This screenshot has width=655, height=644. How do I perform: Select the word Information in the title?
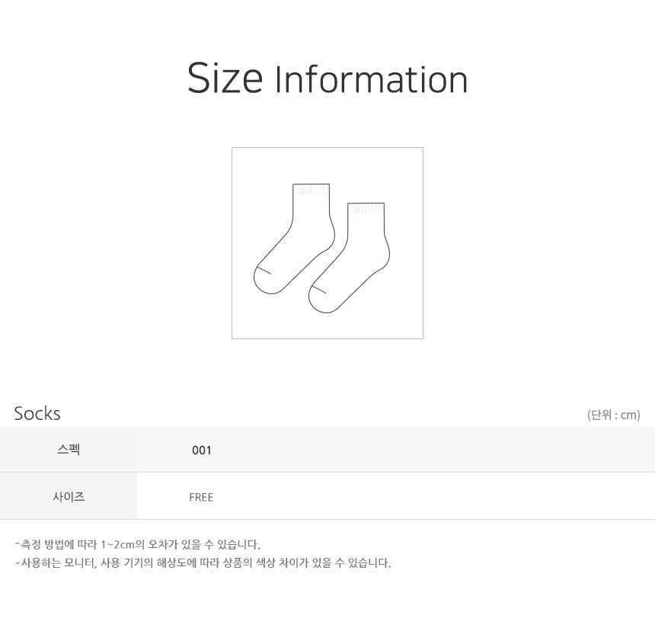(x=371, y=78)
